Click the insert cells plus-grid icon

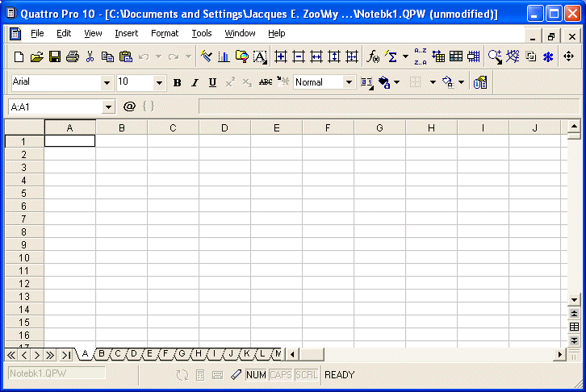click(x=281, y=56)
